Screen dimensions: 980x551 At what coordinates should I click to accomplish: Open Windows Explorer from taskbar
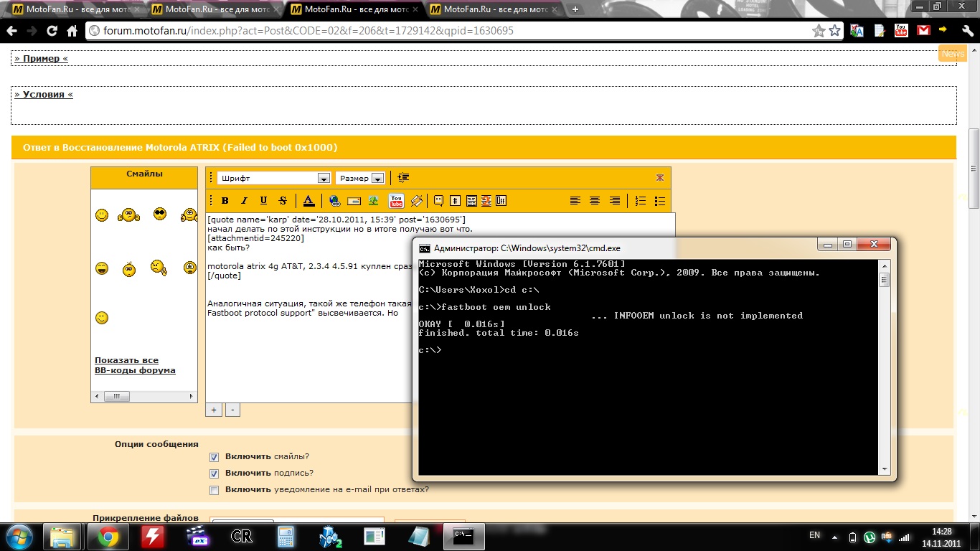pyautogui.click(x=62, y=536)
